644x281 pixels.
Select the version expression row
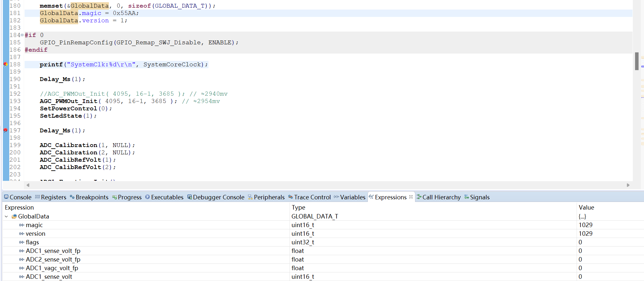(x=323, y=233)
